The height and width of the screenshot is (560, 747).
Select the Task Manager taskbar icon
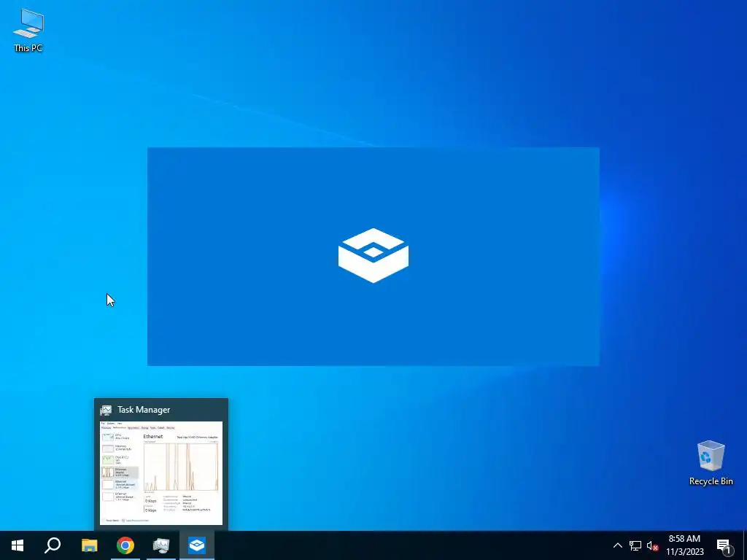click(x=161, y=545)
